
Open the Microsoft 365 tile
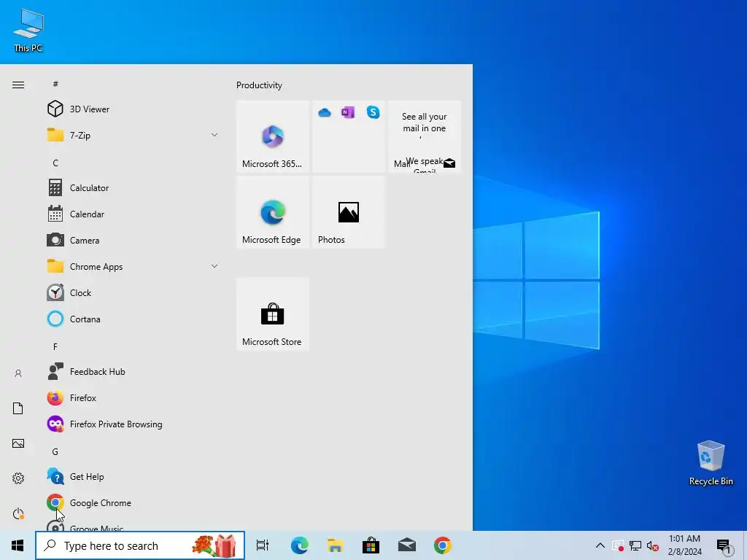pyautogui.click(x=273, y=136)
